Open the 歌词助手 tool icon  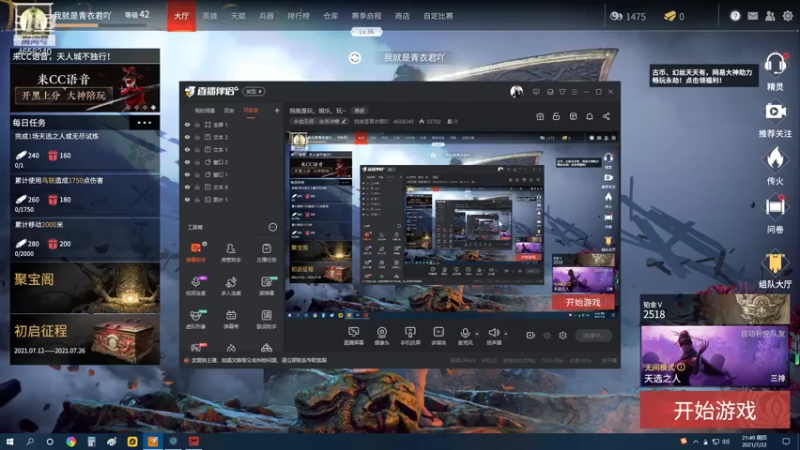(x=266, y=318)
